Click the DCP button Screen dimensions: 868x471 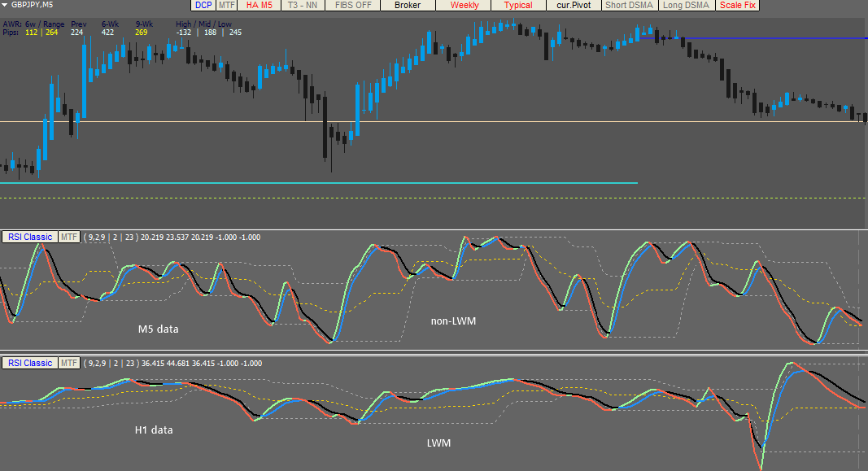click(x=203, y=5)
